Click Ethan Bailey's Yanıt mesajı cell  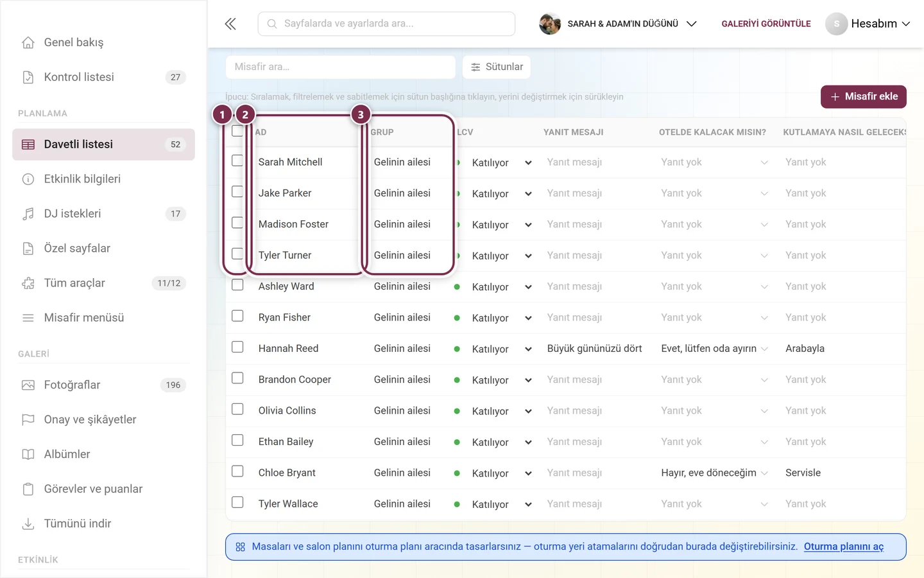point(574,442)
